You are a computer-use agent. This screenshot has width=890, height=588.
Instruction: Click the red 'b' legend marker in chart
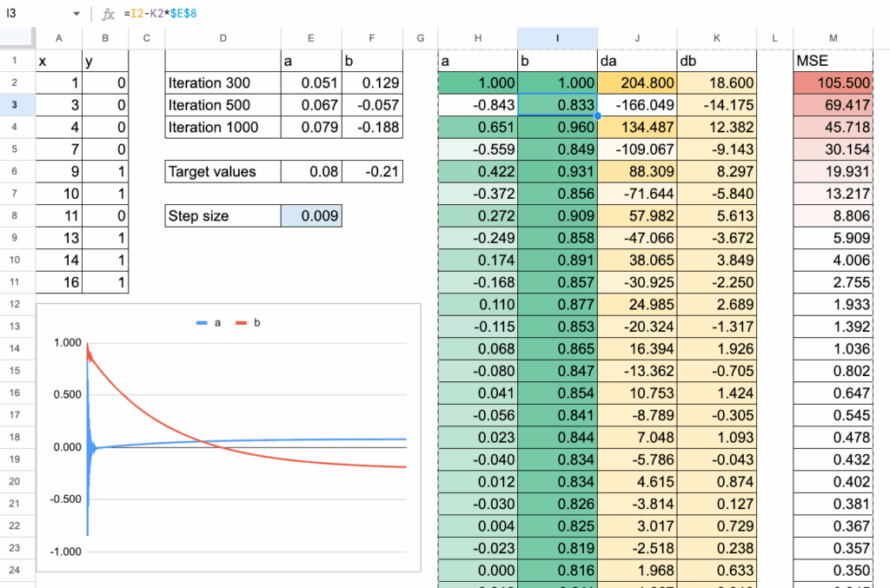pyautogui.click(x=240, y=322)
